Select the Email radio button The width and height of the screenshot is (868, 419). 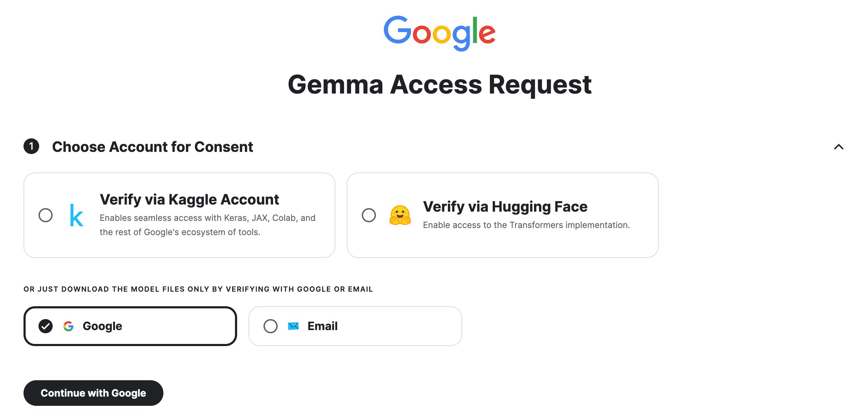coord(271,326)
